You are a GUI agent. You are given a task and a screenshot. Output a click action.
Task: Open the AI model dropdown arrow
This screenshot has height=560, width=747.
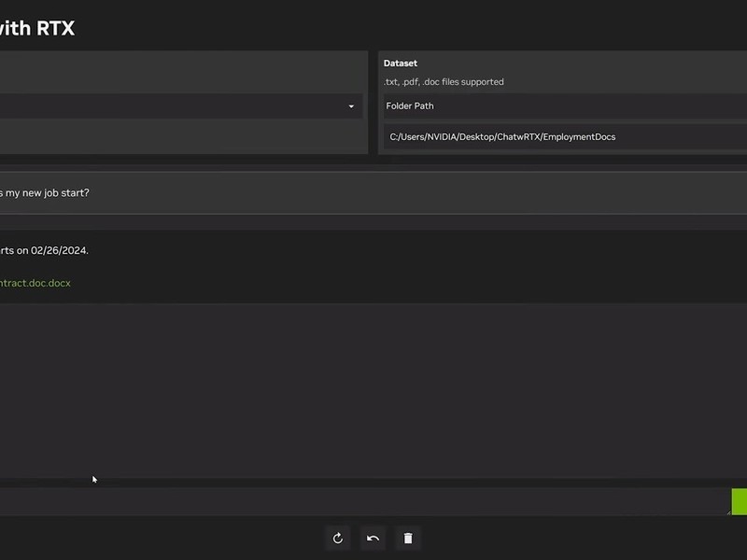(x=351, y=106)
